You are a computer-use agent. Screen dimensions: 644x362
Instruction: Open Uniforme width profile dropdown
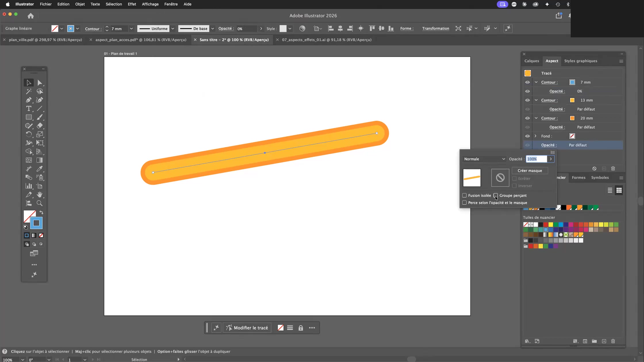click(172, 28)
